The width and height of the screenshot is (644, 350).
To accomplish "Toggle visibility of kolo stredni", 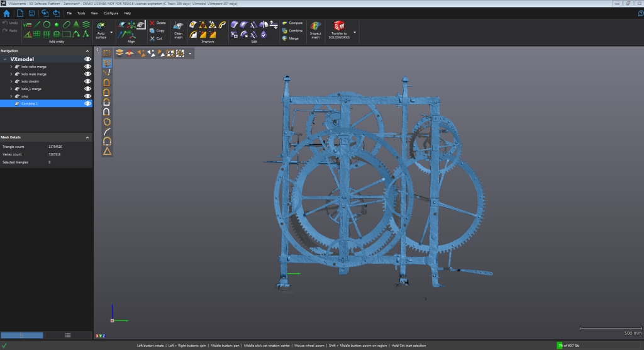I will point(87,81).
